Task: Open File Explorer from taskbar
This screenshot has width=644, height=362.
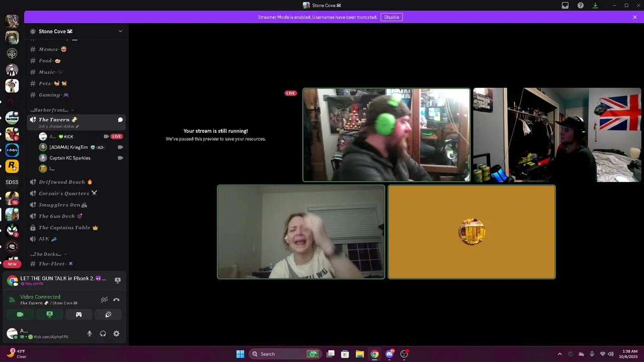Action: click(360, 354)
